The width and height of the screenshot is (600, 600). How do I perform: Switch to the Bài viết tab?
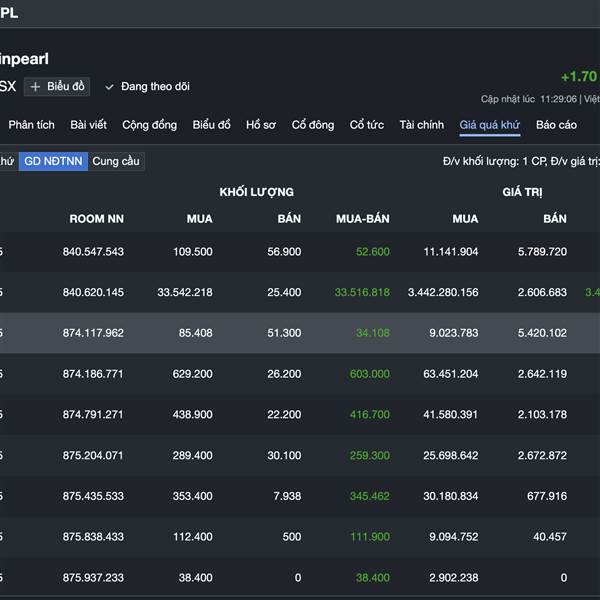tap(89, 125)
